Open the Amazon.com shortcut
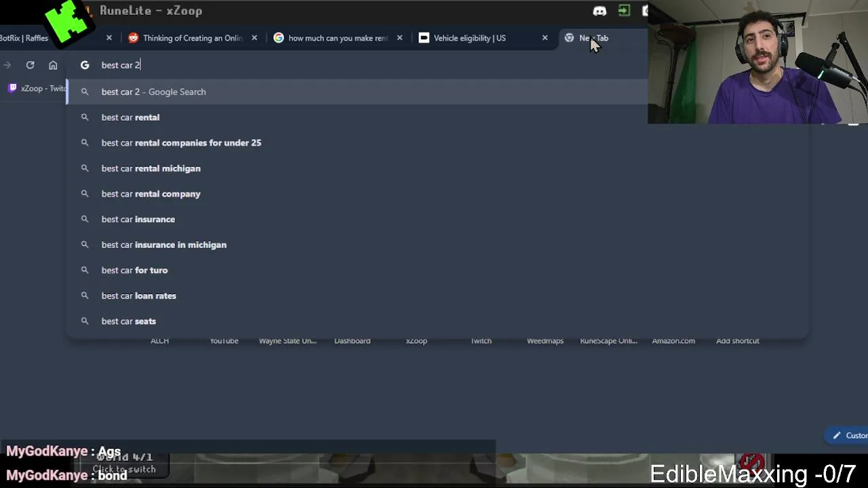The height and width of the screenshot is (488, 868). (x=673, y=341)
